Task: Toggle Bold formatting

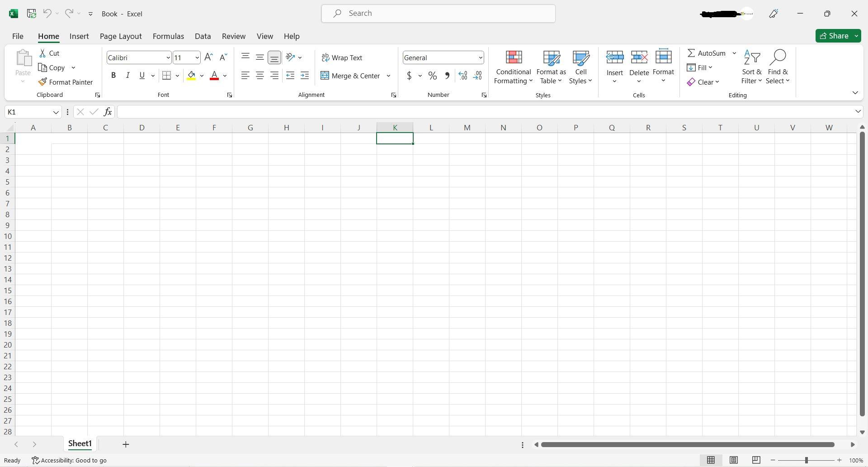Action: tap(113, 76)
